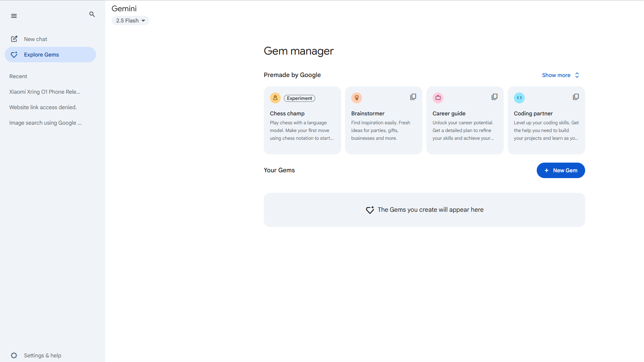Create a New Gem
Screen dimensions: 644x362
pos(560,170)
